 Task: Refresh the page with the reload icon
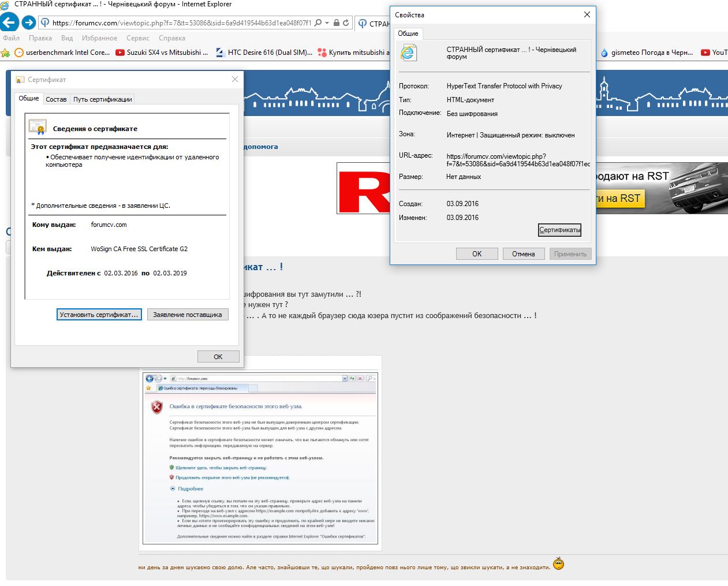(346, 23)
